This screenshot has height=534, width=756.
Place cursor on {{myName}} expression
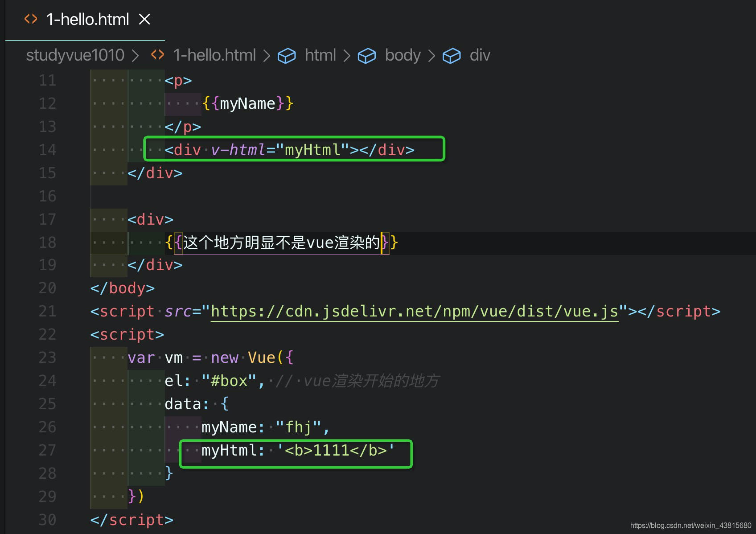[x=247, y=103]
